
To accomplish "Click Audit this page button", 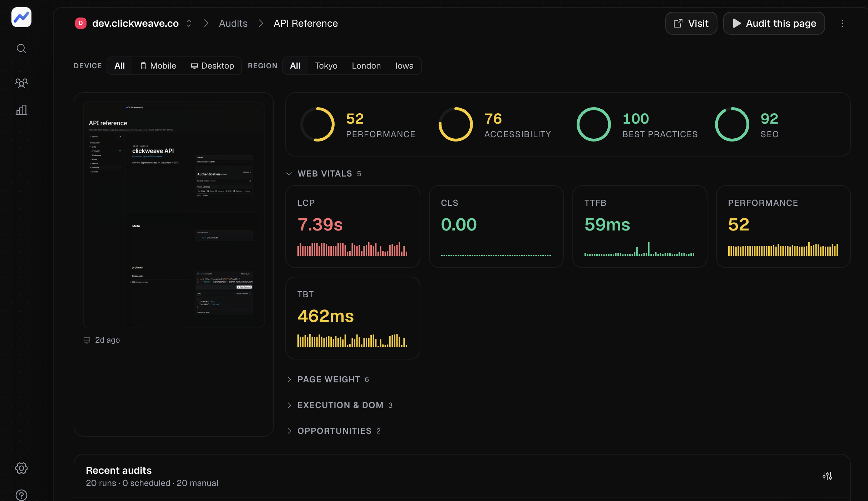I will (774, 23).
